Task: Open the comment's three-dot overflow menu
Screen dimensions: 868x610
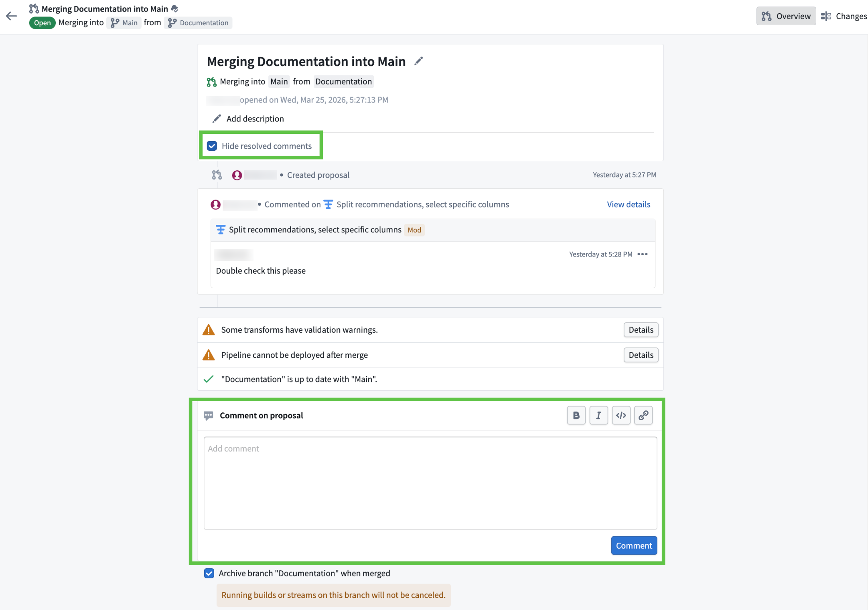Action: point(642,254)
